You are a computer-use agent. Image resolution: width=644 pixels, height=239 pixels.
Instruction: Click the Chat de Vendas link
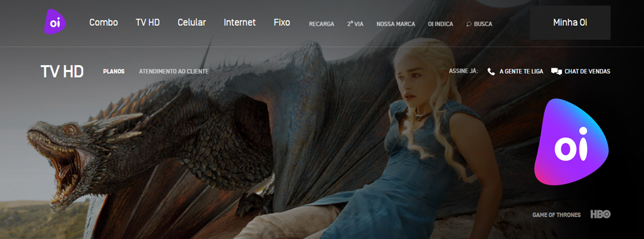pos(587,71)
